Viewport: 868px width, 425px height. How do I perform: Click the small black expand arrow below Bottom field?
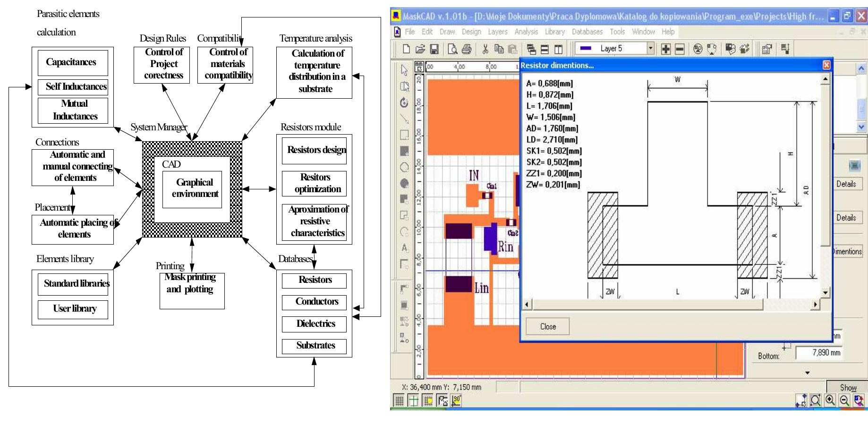[808, 373]
